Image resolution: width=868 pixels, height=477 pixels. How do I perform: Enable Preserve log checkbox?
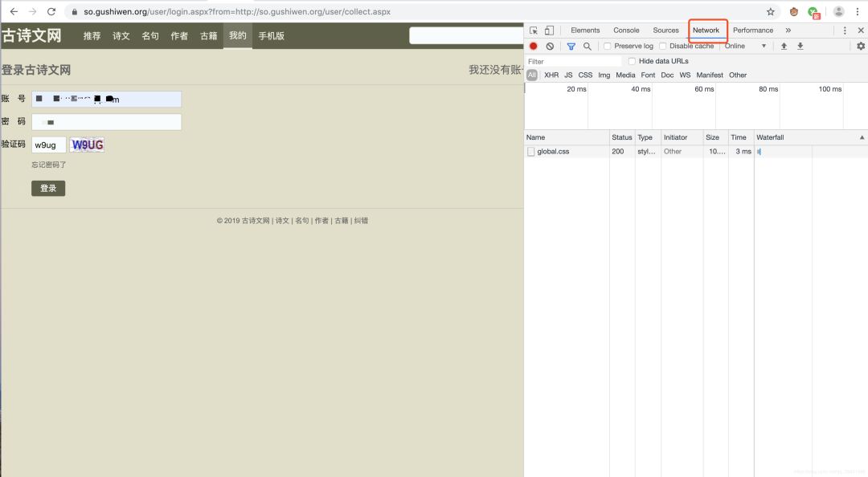point(608,46)
